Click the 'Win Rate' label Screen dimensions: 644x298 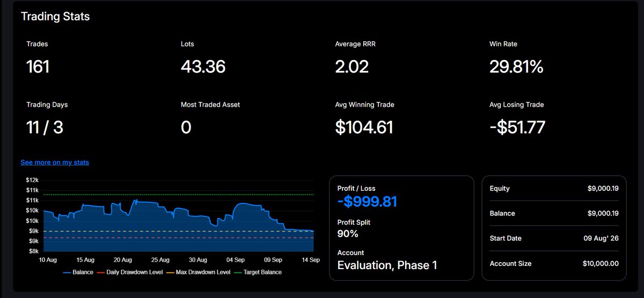[503, 44]
